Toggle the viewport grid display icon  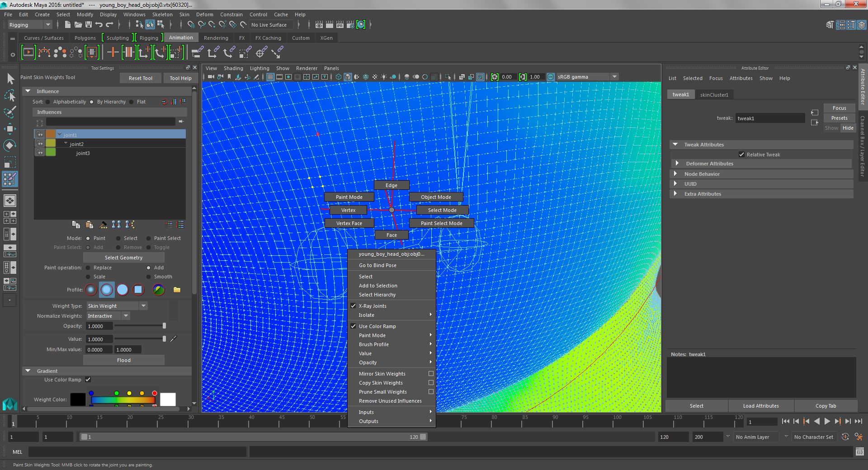[x=270, y=77]
